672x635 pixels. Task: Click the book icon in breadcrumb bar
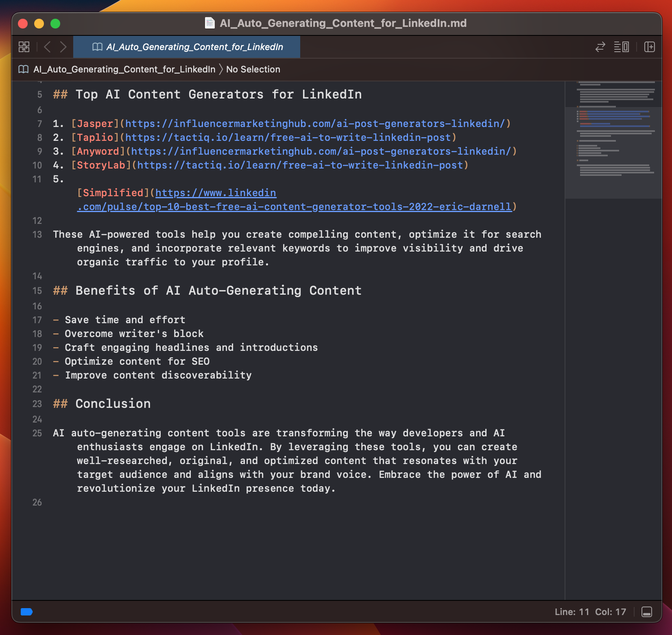[24, 69]
